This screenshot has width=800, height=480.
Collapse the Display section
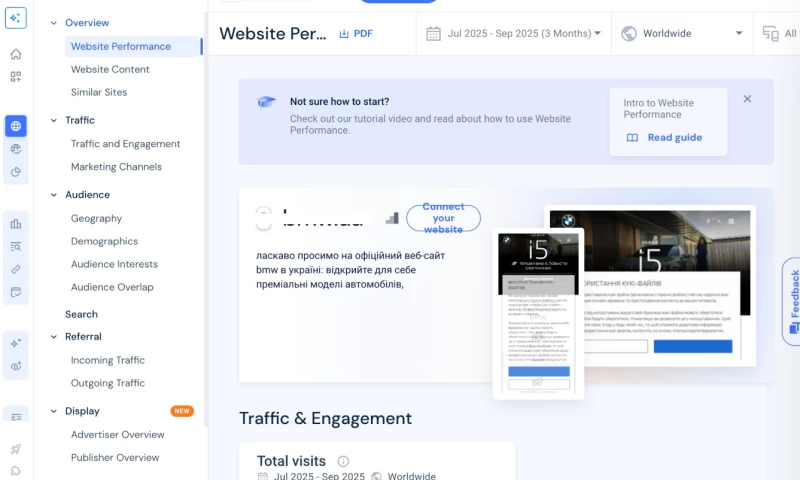point(54,411)
